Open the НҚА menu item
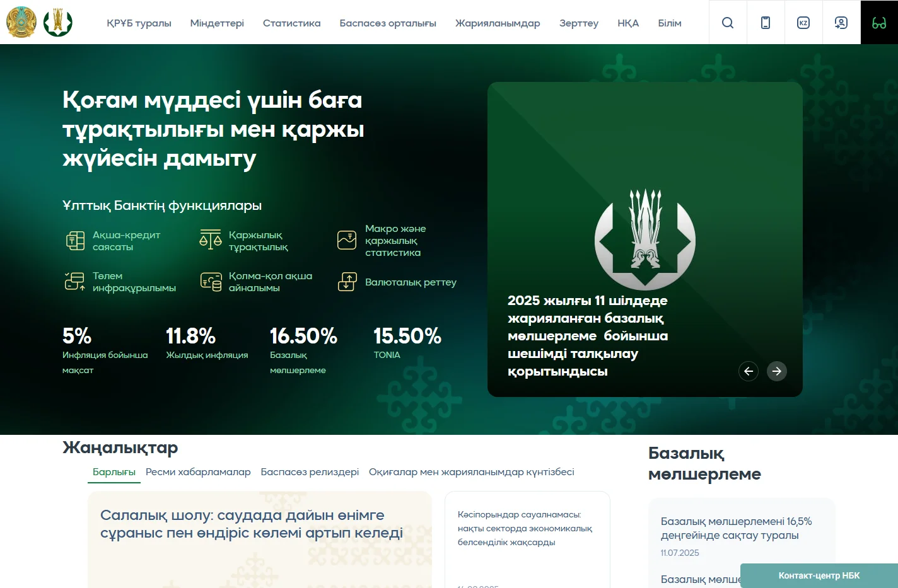The height and width of the screenshot is (588, 898). pyautogui.click(x=628, y=23)
